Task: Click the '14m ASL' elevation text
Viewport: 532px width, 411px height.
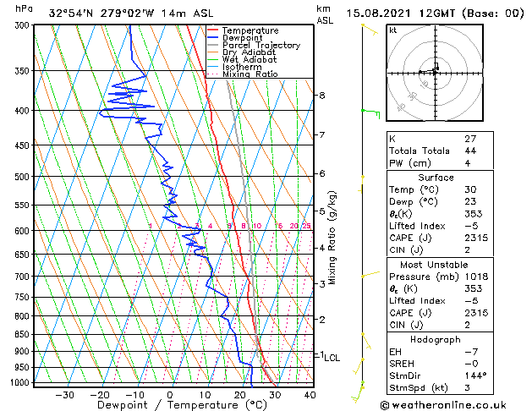Action: point(187,14)
